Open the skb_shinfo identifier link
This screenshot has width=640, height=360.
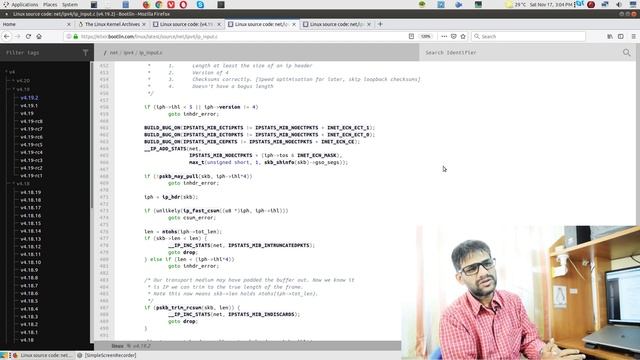pos(279,162)
